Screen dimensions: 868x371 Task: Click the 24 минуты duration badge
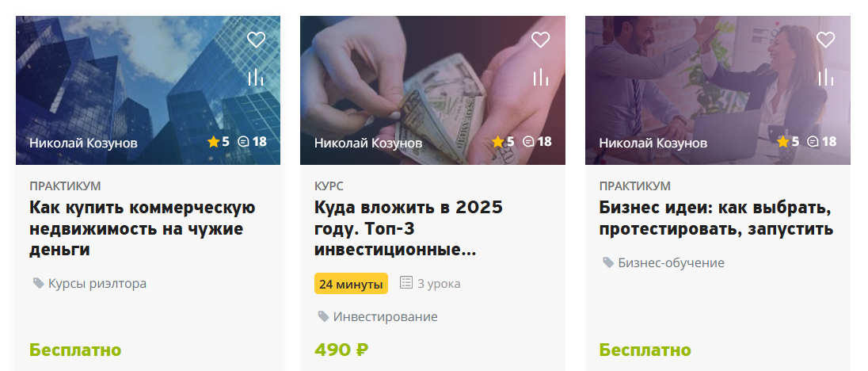pyautogui.click(x=351, y=284)
